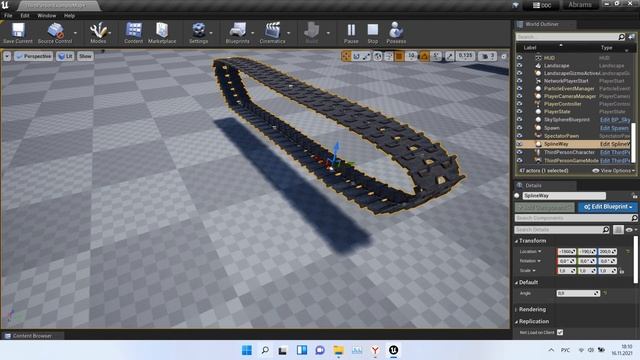
Task: Click the Cinematics toolbar icon
Action: click(x=272, y=33)
